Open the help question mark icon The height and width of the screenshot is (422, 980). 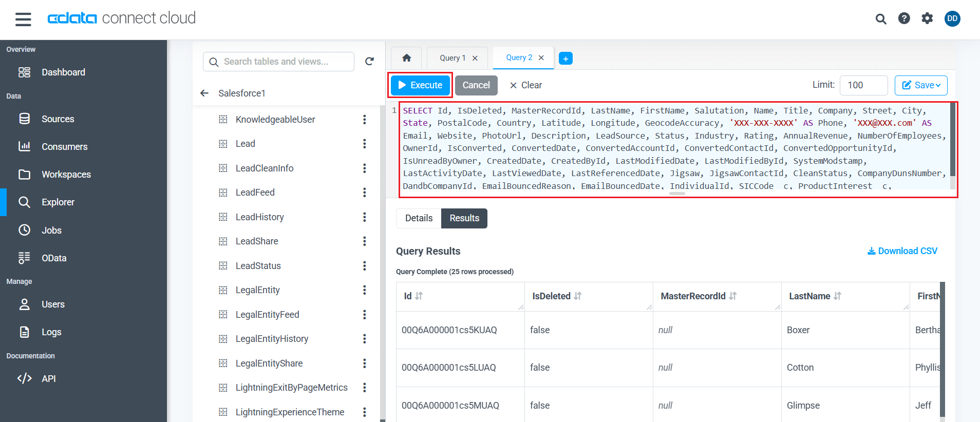pos(903,18)
